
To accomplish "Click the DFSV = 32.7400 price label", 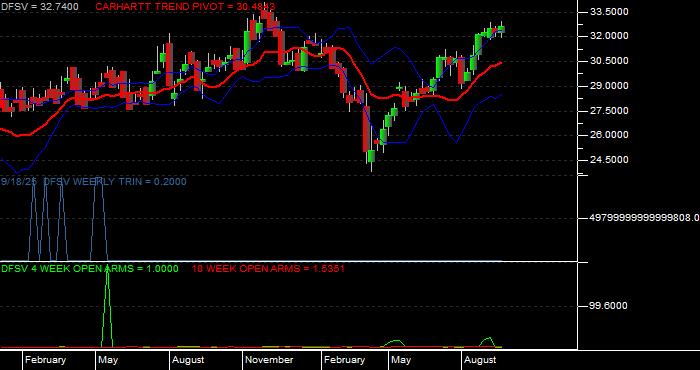I will (x=40, y=7).
